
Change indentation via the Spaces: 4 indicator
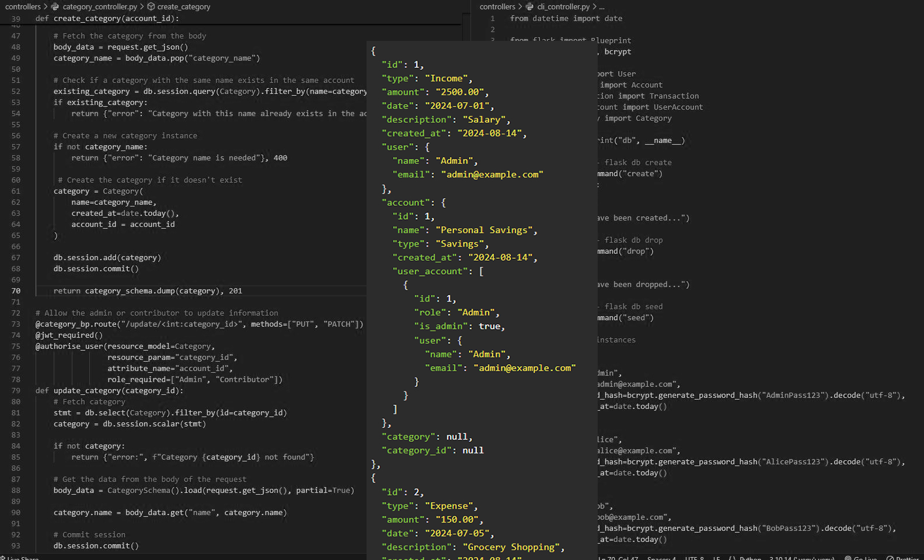coord(661,558)
